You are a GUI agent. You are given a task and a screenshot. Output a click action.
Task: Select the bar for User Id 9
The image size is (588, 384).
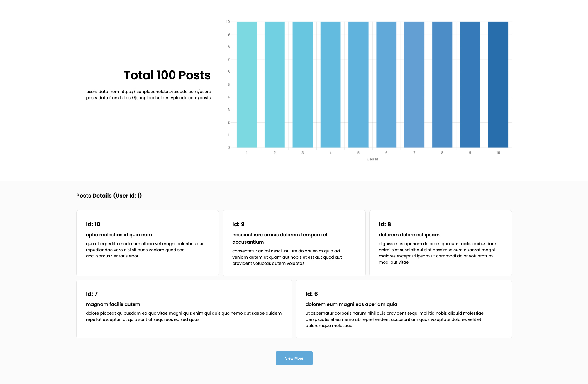[x=470, y=85]
